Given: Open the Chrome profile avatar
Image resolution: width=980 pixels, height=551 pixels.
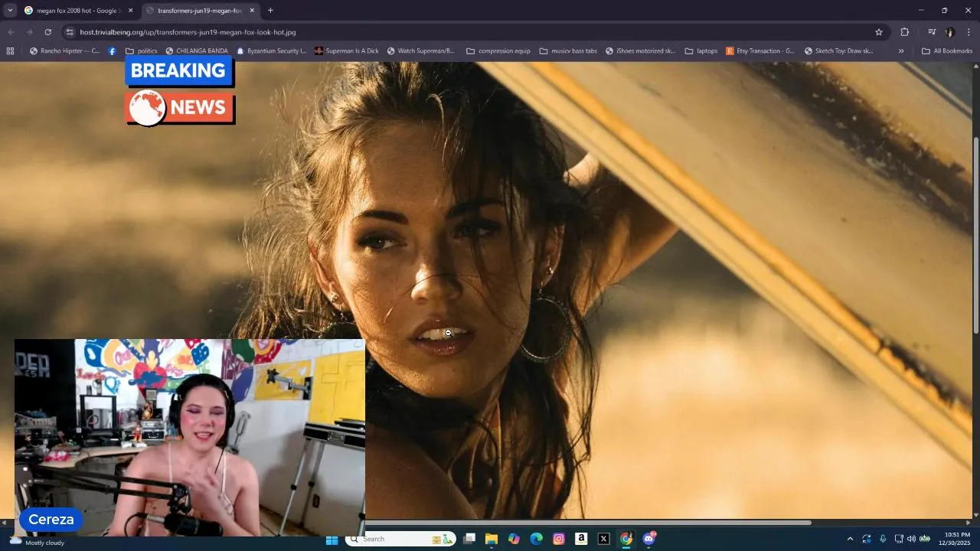Looking at the screenshot, I should [950, 32].
